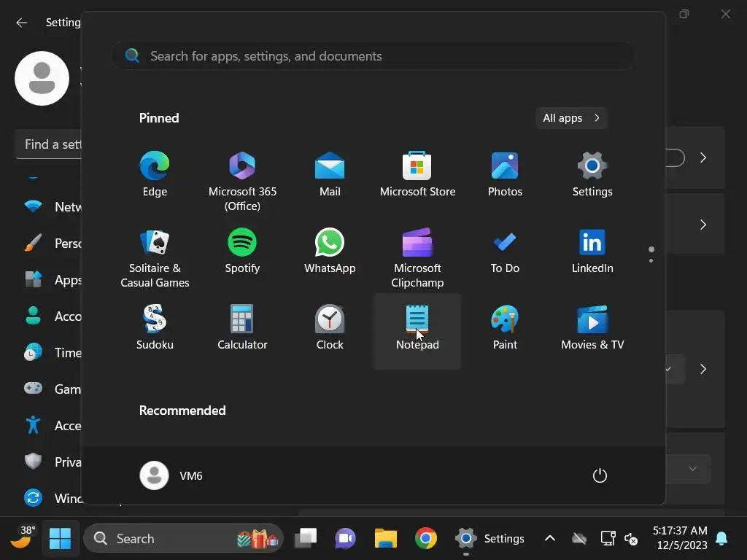Select Personalization in Settings sidebar

[53, 244]
